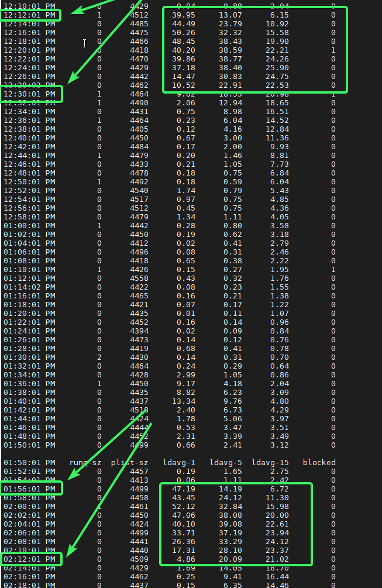Click runq-sz value 2 at 01:30:01

coord(99,357)
